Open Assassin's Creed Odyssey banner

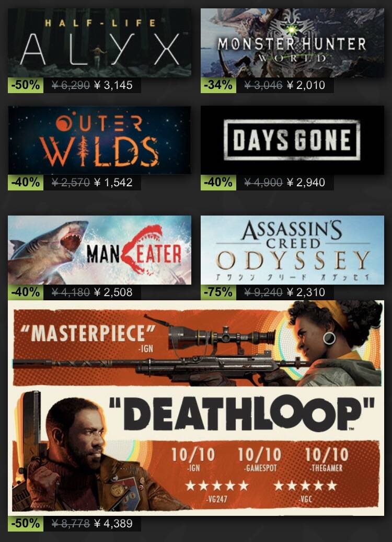292,250
